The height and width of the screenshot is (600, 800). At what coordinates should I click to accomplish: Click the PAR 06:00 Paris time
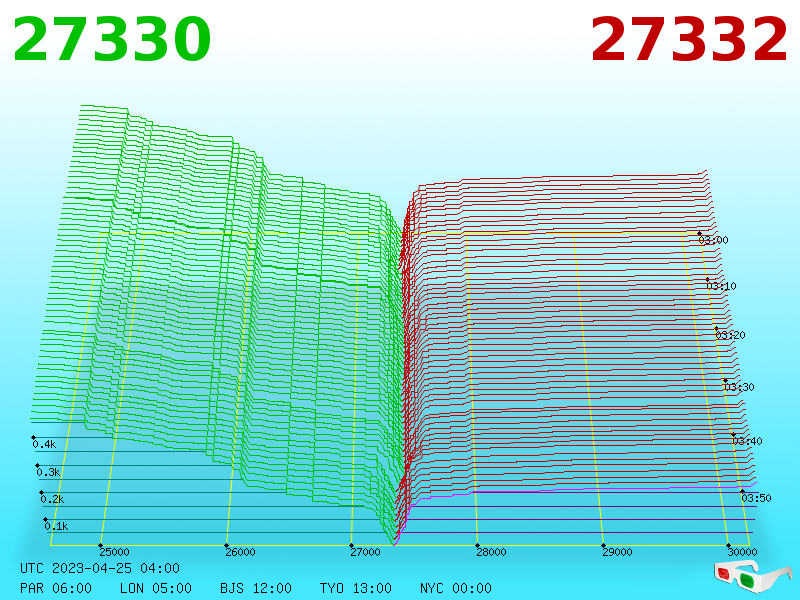click(x=56, y=588)
